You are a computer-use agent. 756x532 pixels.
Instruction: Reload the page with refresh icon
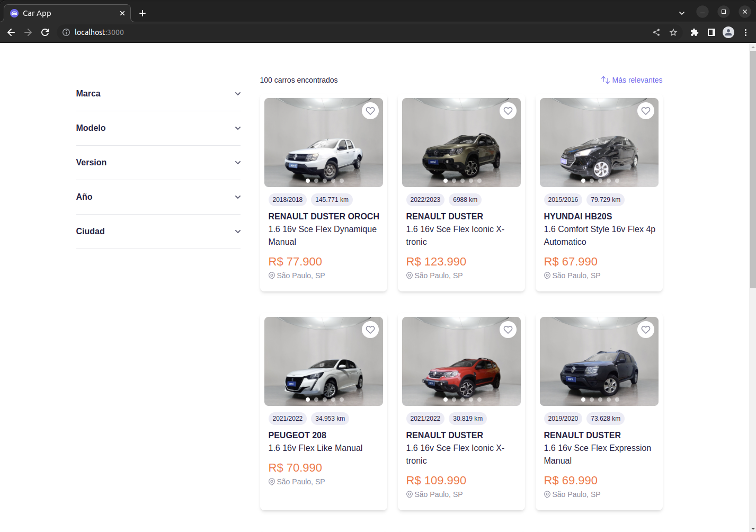pos(45,32)
